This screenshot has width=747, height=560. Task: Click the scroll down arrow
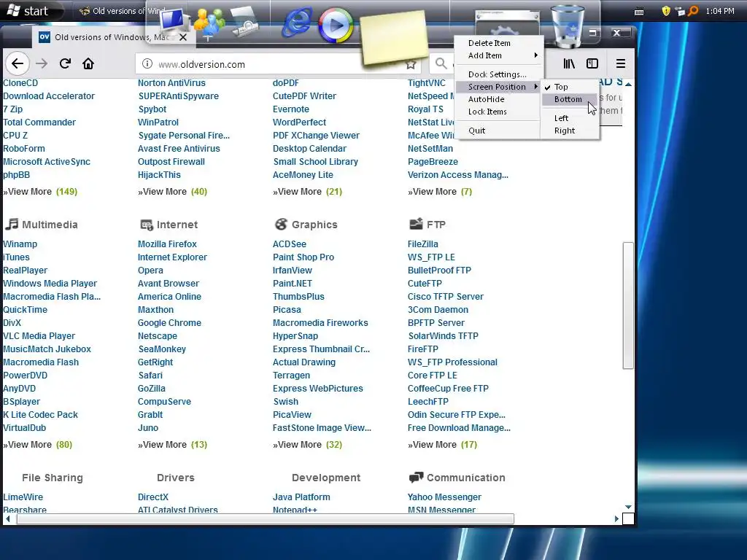(628, 507)
